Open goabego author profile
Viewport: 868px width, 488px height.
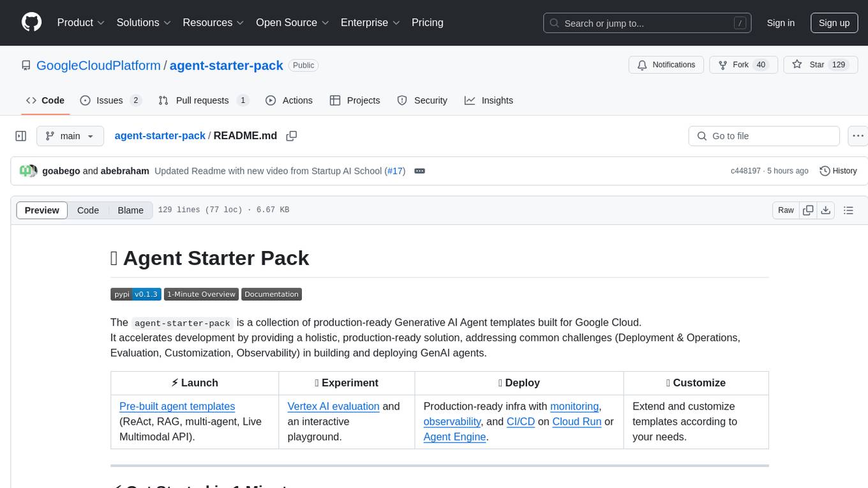pos(61,171)
